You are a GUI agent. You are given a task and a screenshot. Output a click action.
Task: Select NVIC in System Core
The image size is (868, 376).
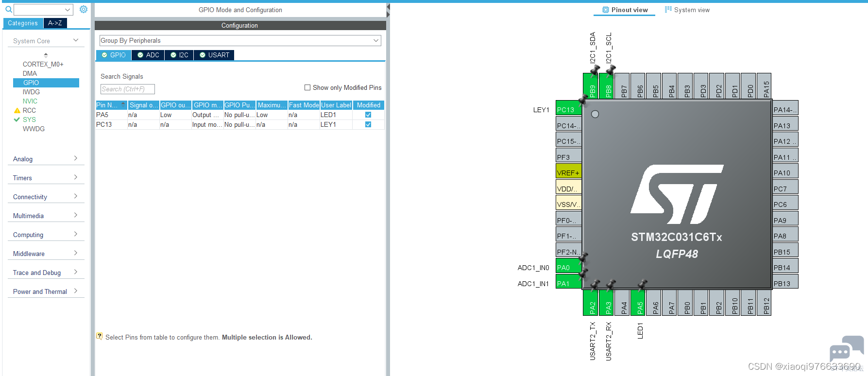point(30,101)
